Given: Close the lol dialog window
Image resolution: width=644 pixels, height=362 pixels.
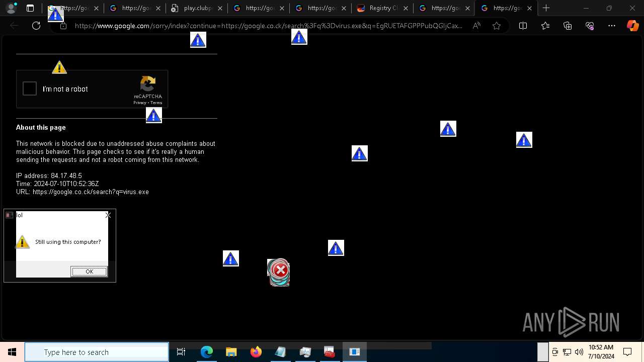Looking at the screenshot, I should (x=108, y=215).
